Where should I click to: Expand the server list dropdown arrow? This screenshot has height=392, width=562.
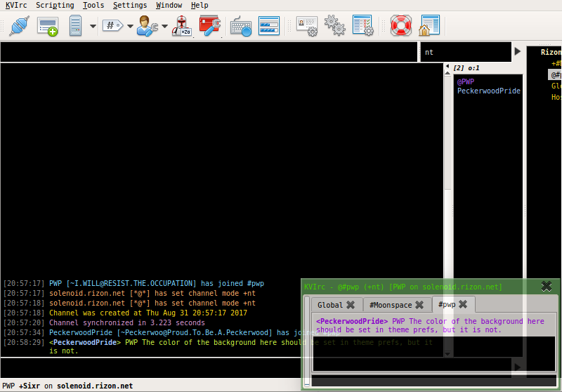[93, 27]
